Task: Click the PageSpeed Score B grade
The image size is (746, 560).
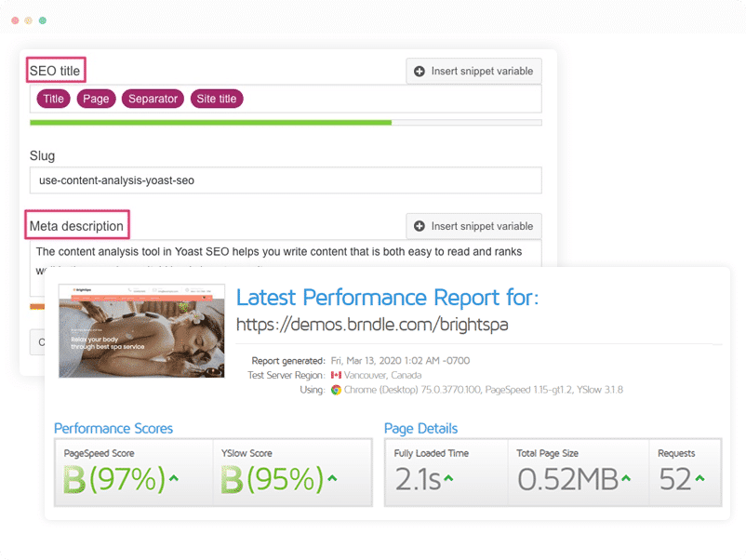Action: [73, 479]
